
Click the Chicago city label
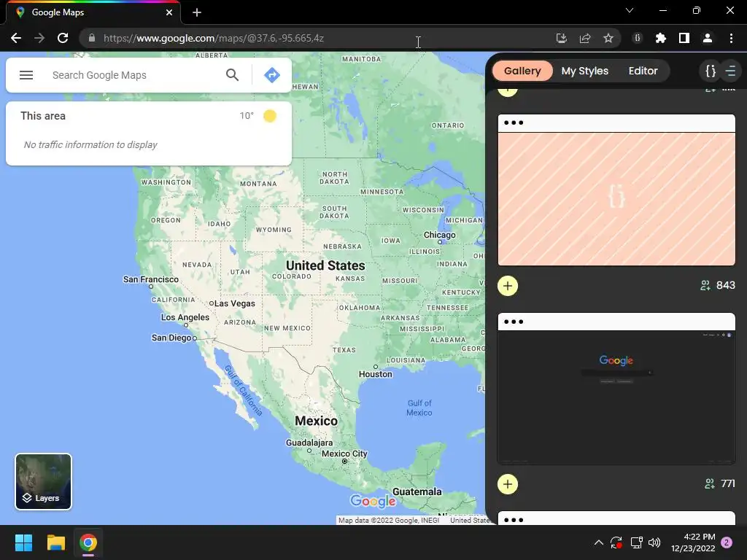440,235
